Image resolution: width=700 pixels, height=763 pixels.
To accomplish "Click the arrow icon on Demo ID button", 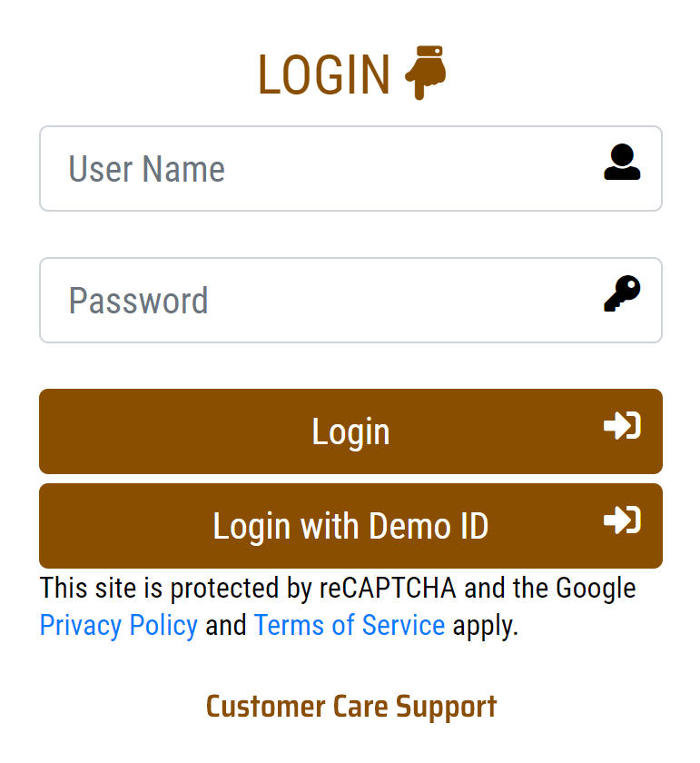I will pyautogui.click(x=622, y=520).
